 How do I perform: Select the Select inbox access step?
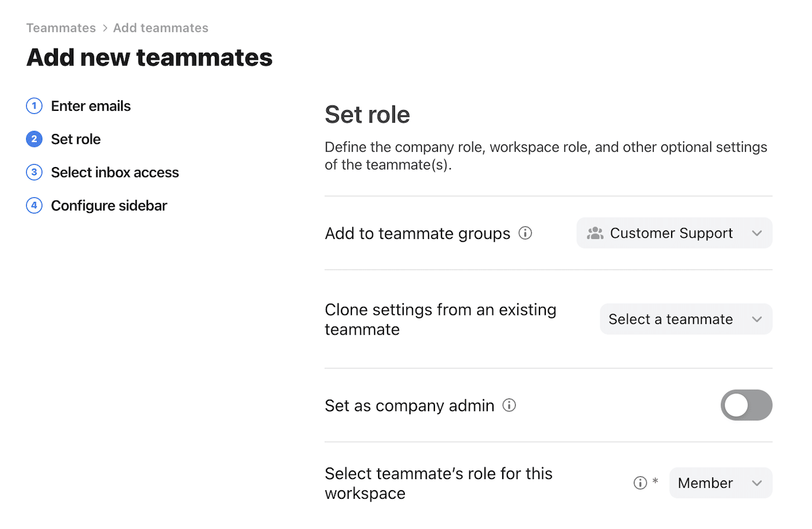(x=114, y=172)
